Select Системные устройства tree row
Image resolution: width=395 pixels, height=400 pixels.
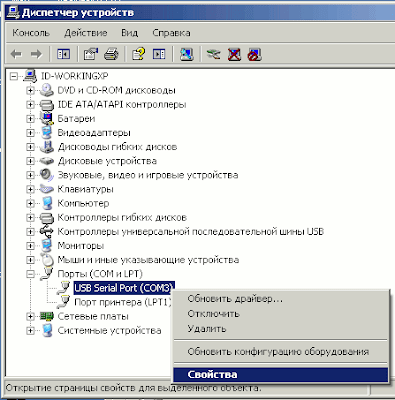click(x=109, y=330)
